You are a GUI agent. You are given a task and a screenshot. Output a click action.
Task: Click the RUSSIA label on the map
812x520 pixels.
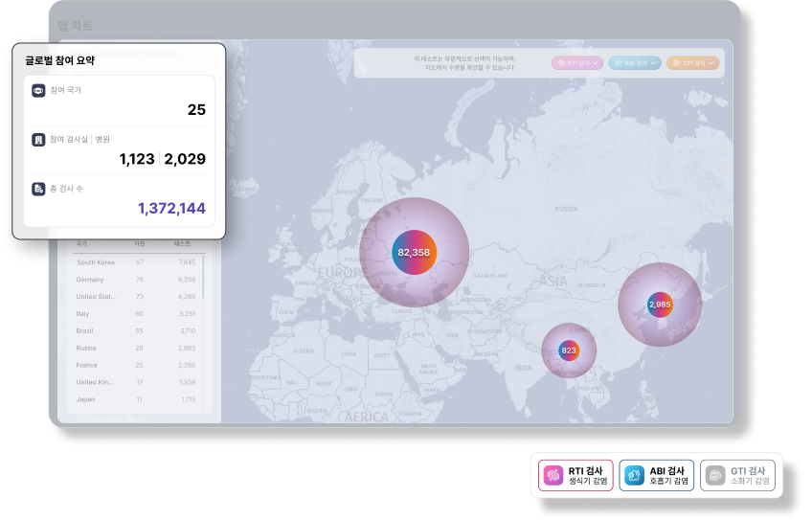(566, 209)
